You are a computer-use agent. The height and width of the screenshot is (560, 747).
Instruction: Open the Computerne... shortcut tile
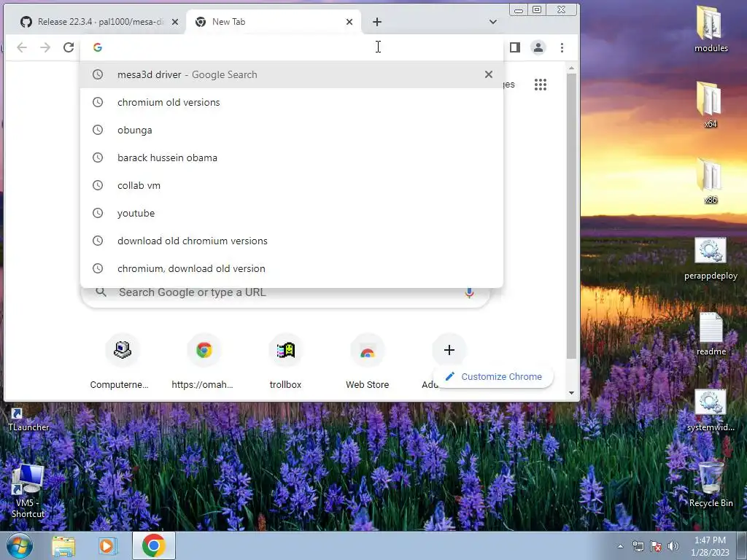122,362
